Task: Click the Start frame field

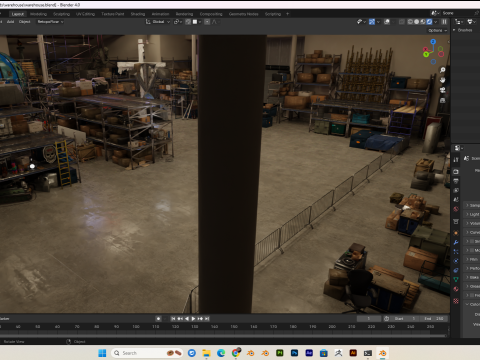Action: click(x=404, y=319)
